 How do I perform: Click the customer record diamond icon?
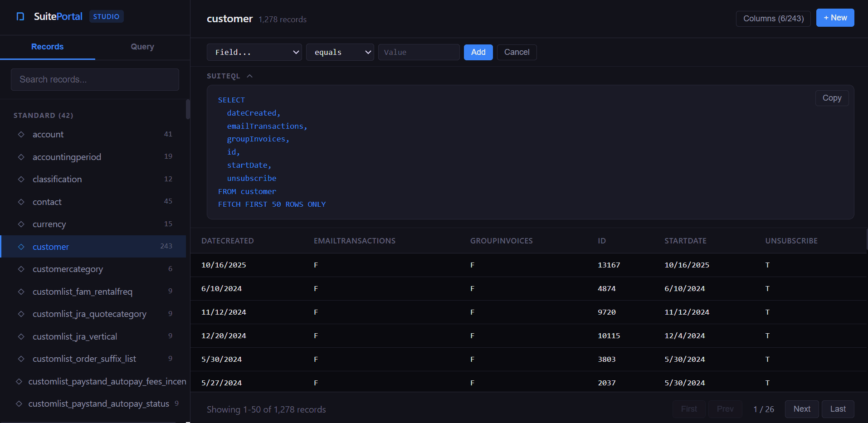21,247
